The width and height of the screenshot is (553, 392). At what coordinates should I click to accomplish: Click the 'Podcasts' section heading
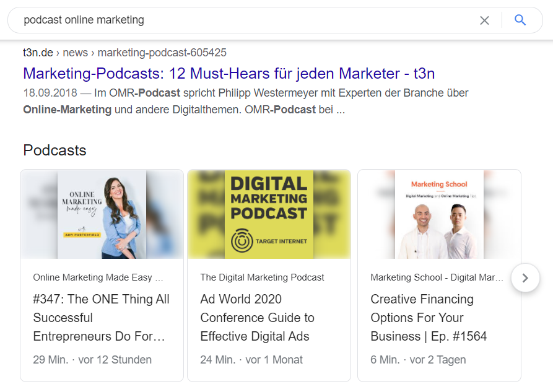click(54, 150)
